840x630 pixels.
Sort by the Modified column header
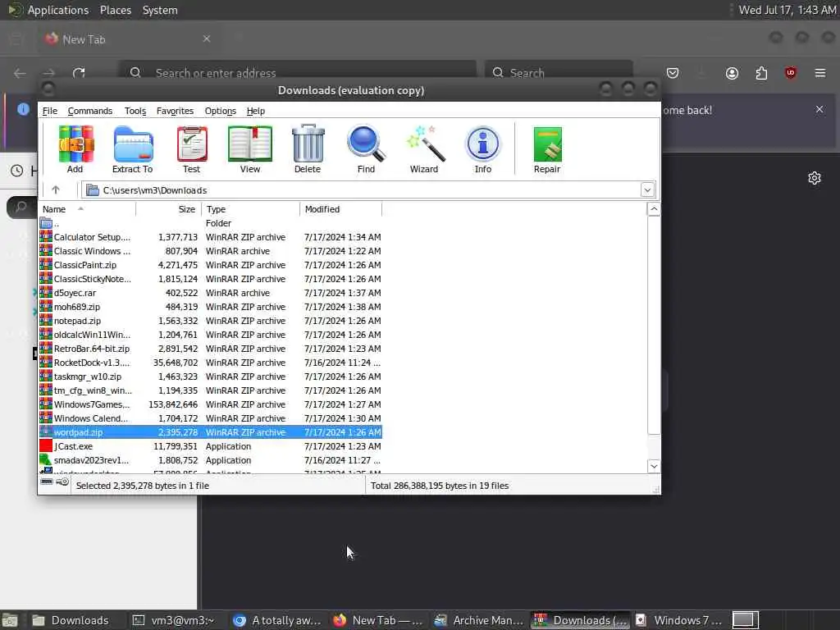pos(340,209)
